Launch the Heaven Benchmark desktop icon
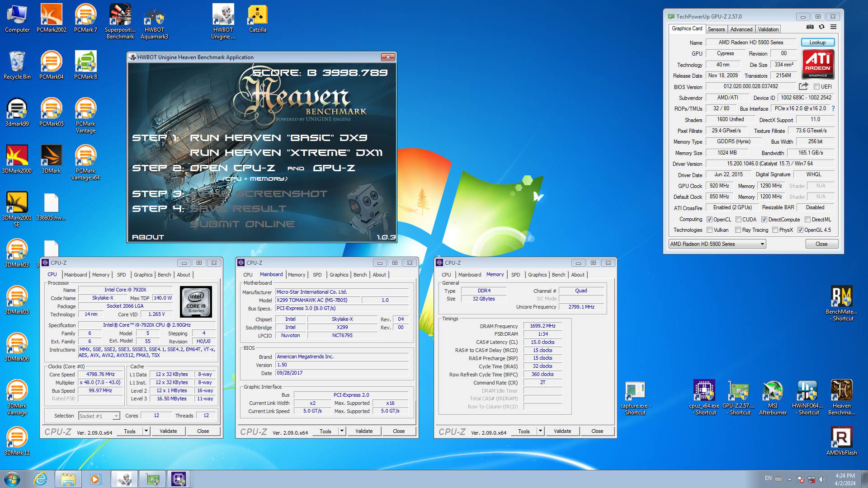The width and height of the screenshot is (868, 488). [x=842, y=397]
